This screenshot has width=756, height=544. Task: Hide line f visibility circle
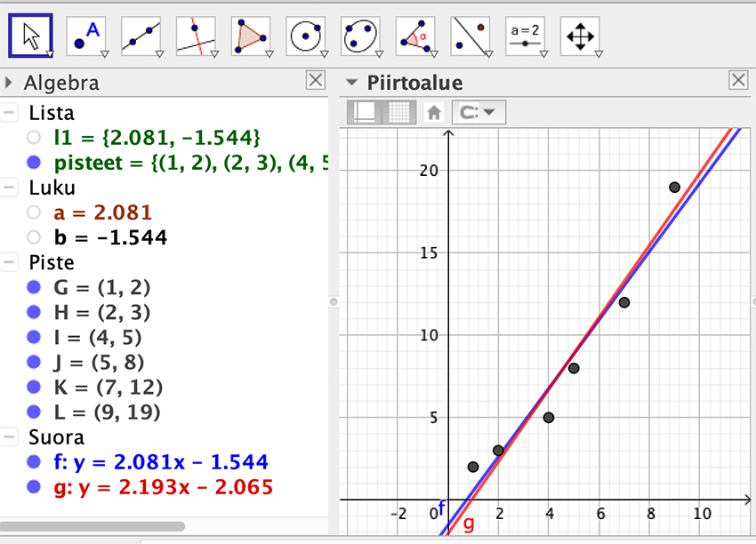(34, 462)
